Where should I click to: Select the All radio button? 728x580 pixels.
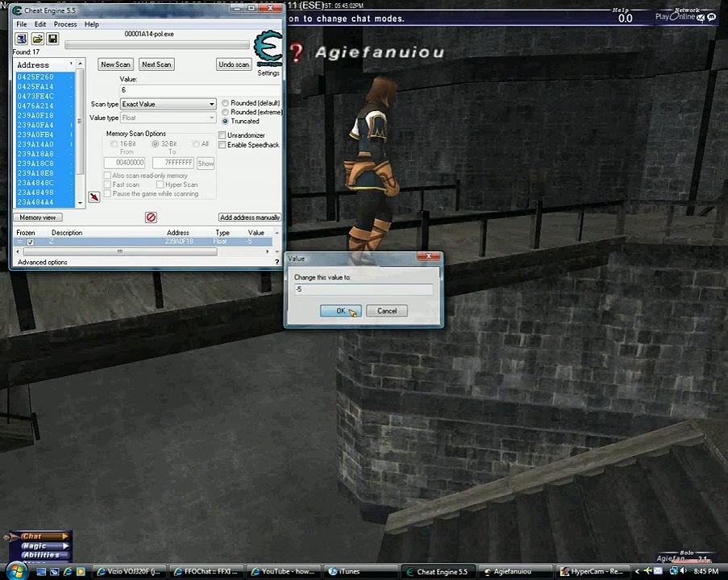click(x=196, y=144)
